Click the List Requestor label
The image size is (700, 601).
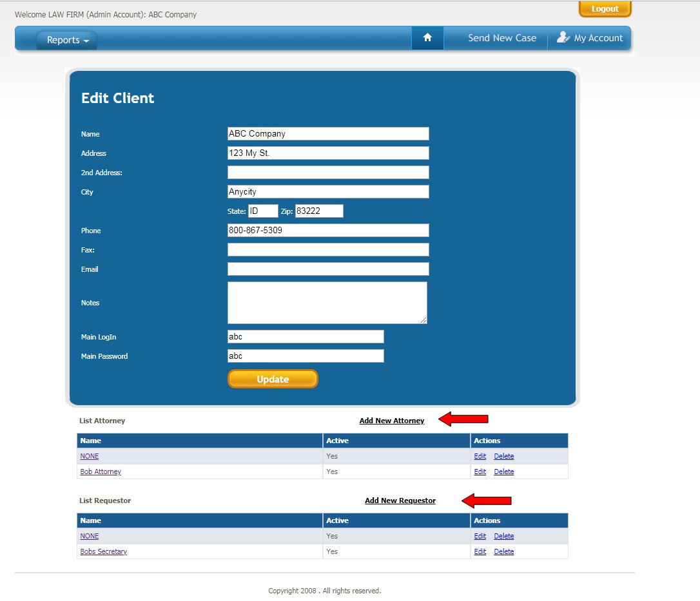[x=105, y=501]
